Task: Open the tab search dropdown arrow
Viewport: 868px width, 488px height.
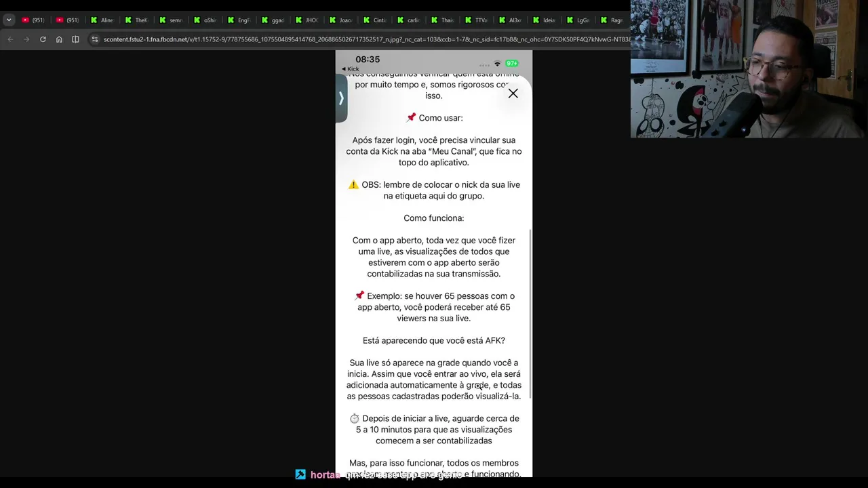Action: 9,20
